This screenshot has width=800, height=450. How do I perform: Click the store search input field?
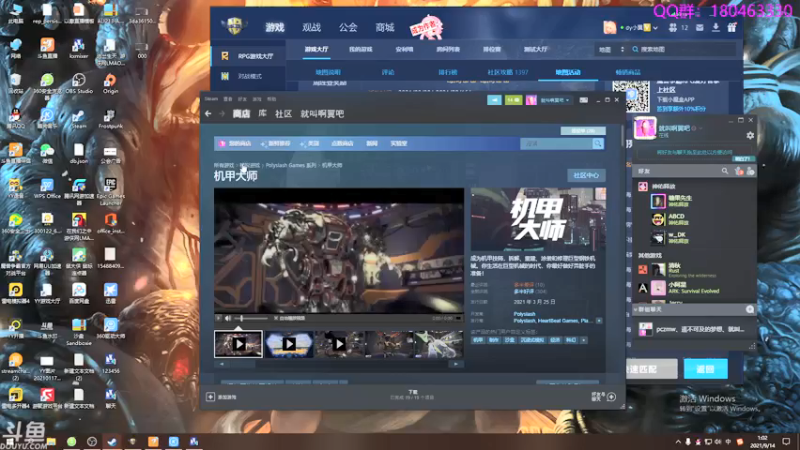coord(556,144)
